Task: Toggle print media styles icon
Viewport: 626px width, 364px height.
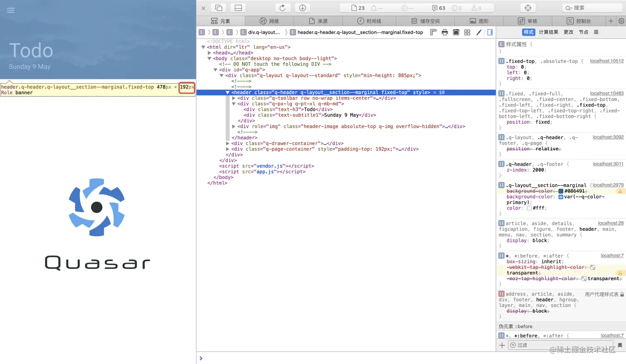Action: [445, 32]
